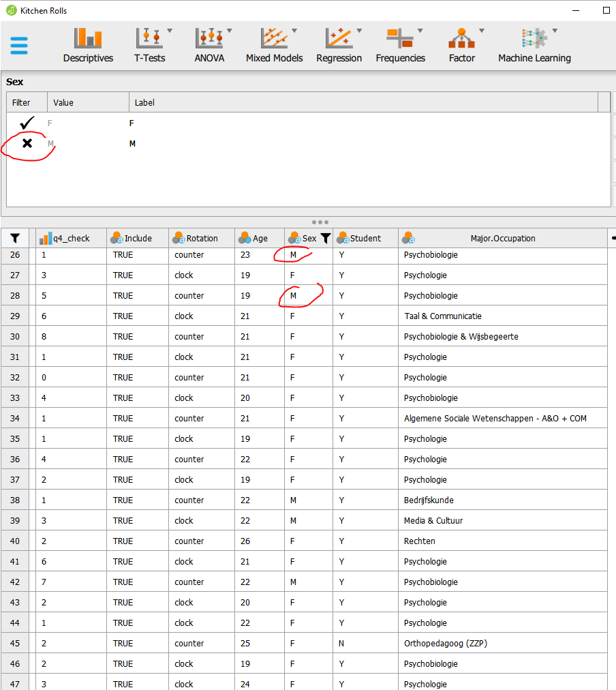Click 'Taal & Communicatie' cell

tap(503, 316)
